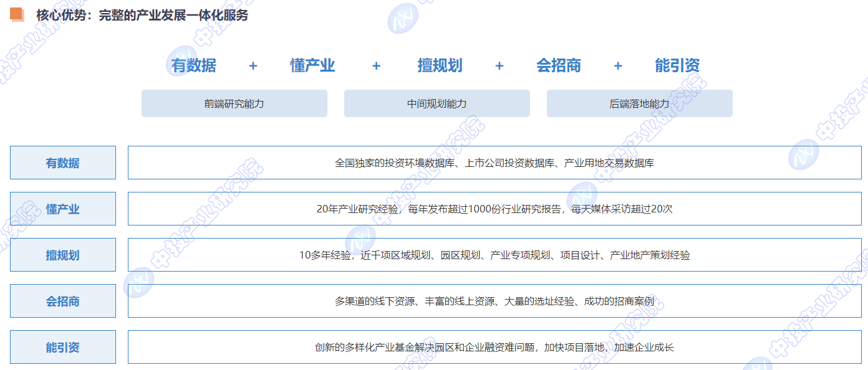Click the 能引资 label box on the left
This screenshot has width=868, height=370.
(x=63, y=347)
